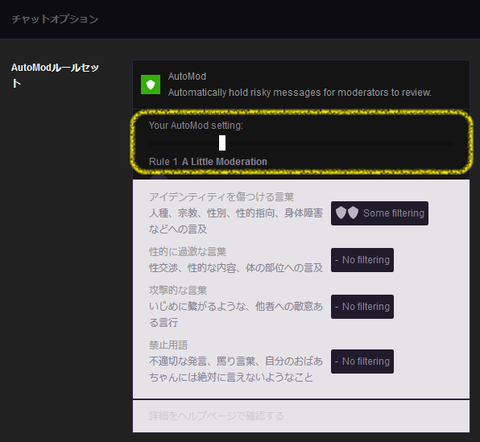This screenshot has width=480, height=442.
Task: Select Some filtering badge for identity language
Action: pyautogui.click(x=380, y=213)
